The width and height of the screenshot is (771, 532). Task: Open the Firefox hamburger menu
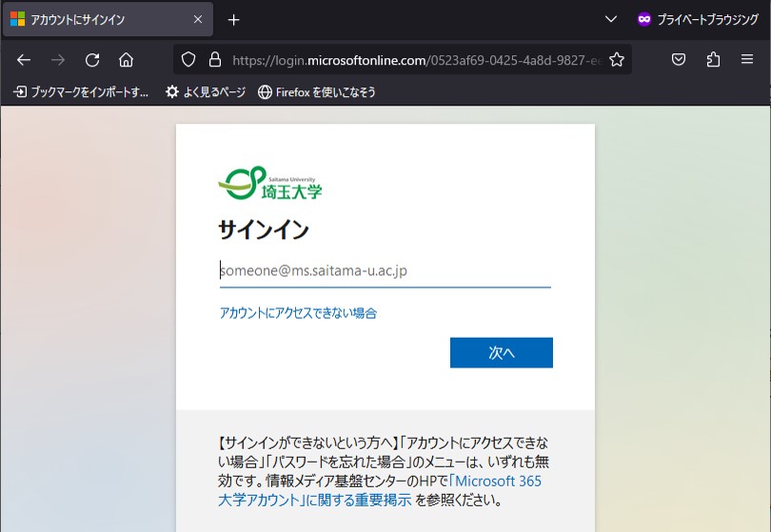point(747,60)
